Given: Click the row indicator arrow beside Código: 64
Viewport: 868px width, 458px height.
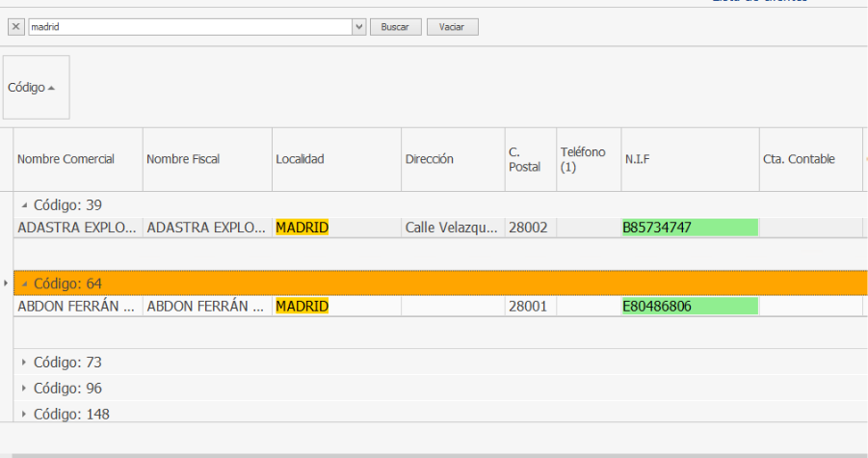Looking at the screenshot, I should pos(7,284).
